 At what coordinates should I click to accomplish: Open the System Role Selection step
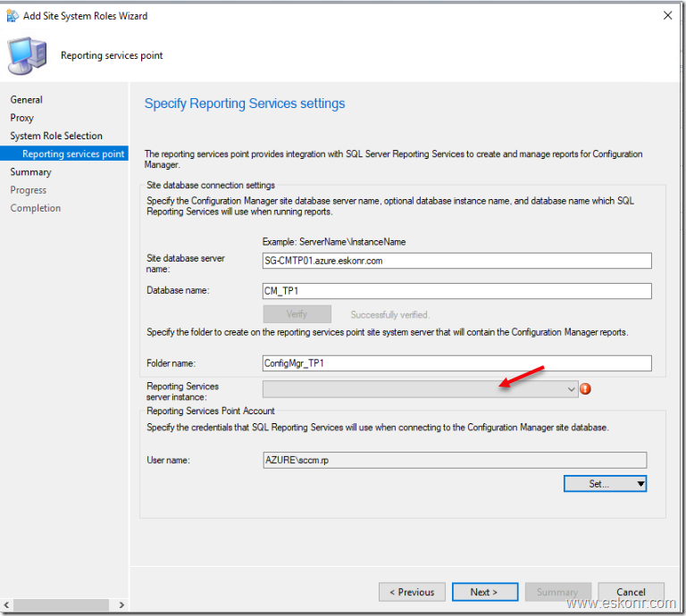click(56, 136)
